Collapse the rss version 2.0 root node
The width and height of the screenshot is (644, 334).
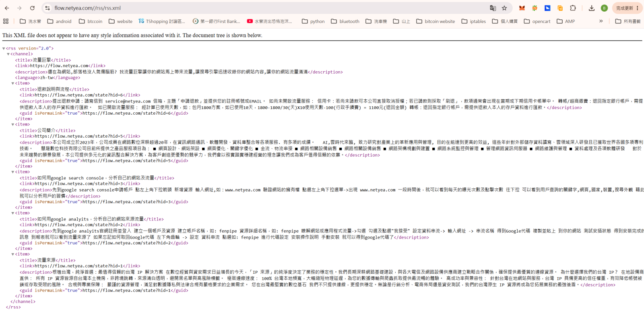(4, 48)
